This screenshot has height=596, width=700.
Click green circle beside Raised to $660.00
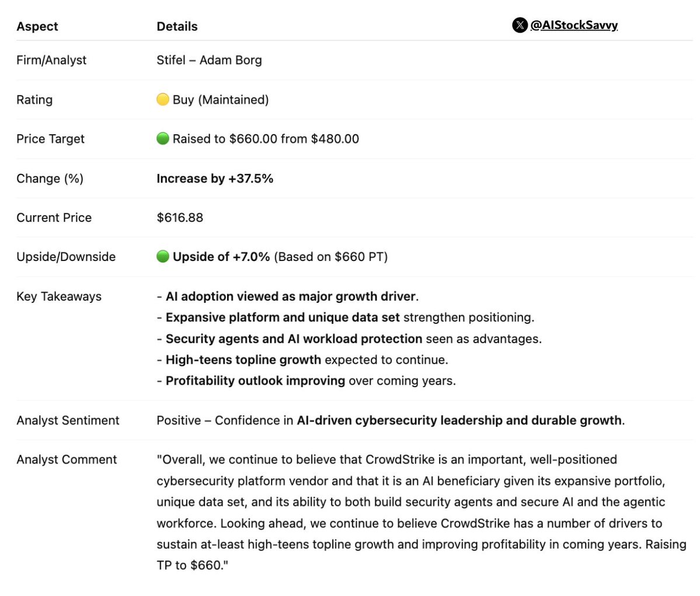click(163, 138)
